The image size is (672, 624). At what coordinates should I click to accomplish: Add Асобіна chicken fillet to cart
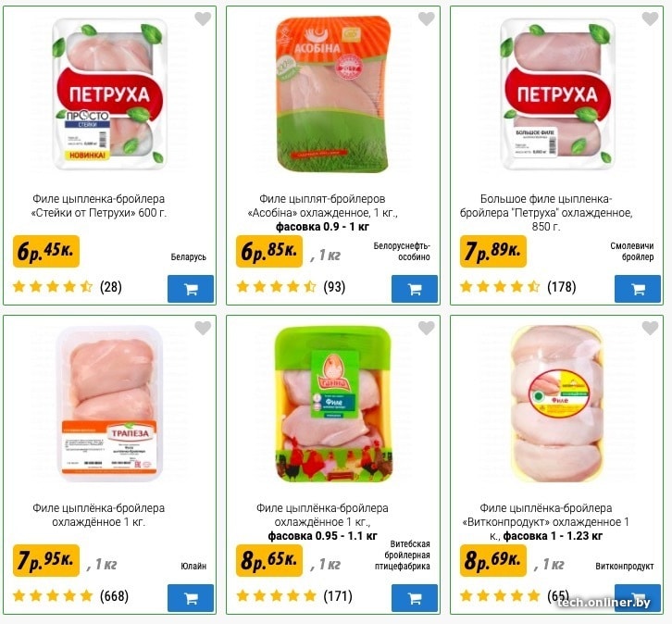415,289
